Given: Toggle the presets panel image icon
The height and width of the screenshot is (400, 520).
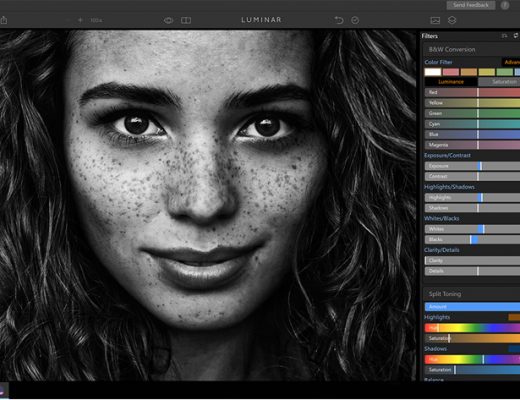Looking at the screenshot, I should click(x=435, y=20).
